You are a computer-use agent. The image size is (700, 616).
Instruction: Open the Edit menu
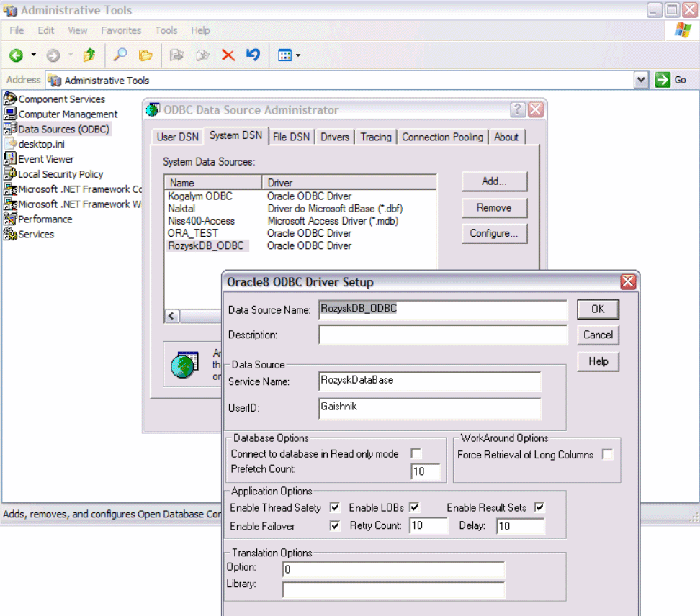tap(45, 30)
